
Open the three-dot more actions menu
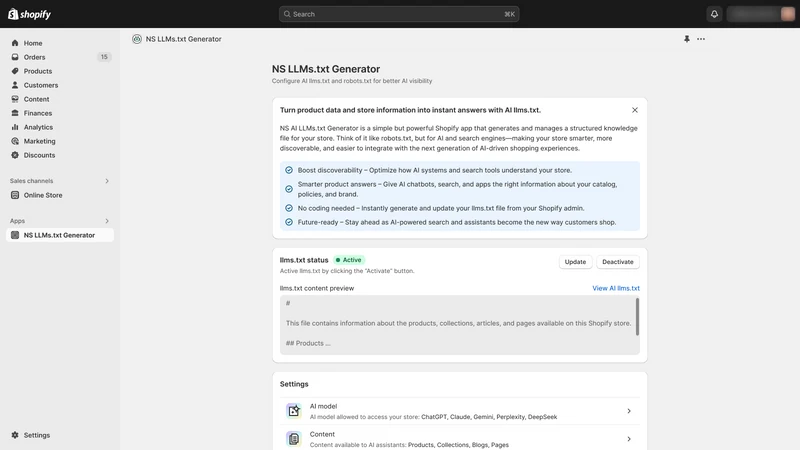(701, 39)
